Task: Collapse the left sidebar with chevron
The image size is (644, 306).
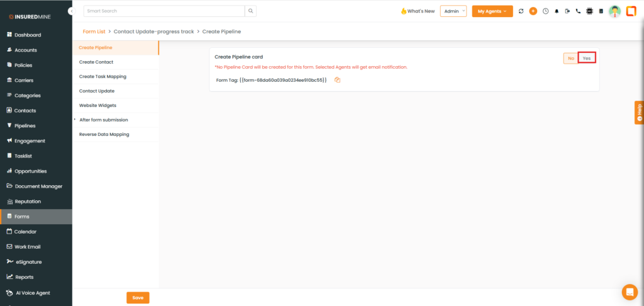Action: coord(71,11)
